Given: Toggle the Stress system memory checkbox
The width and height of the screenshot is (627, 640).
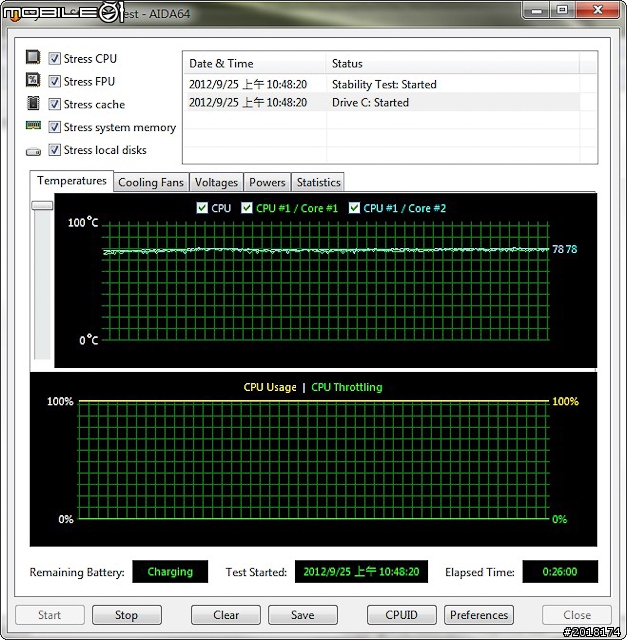Looking at the screenshot, I should click(x=54, y=127).
